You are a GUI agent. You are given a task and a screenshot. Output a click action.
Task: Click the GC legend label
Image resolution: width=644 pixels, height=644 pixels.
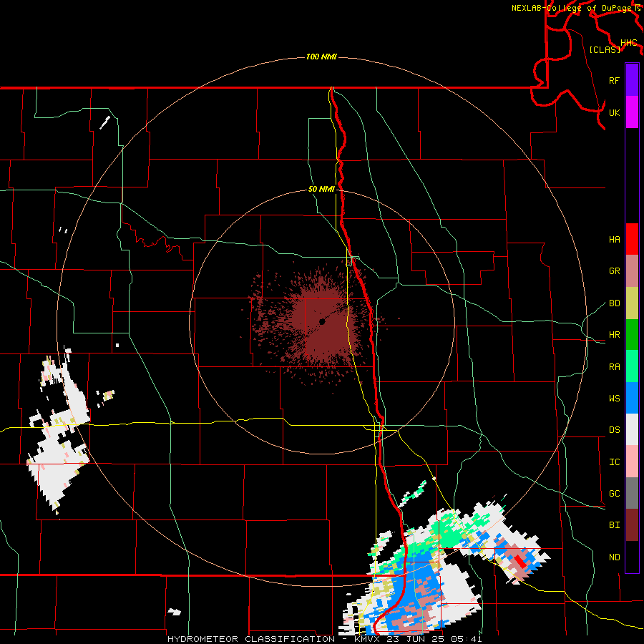(614, 494)
